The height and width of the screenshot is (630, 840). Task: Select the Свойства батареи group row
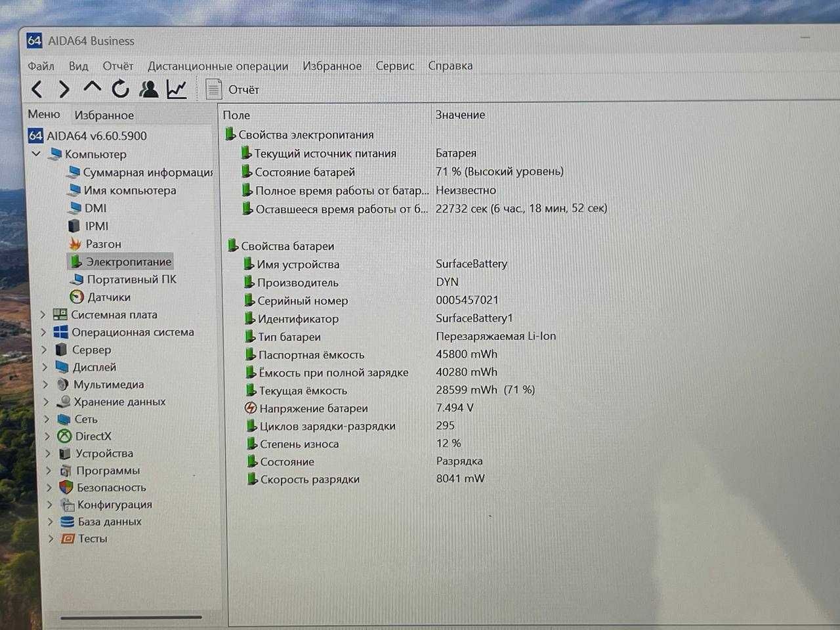pyautogui.click(x=281, y=246)
